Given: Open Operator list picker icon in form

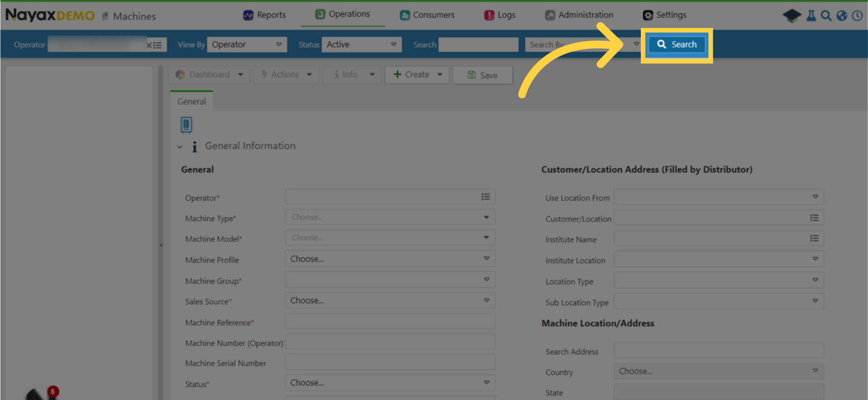Looking at the screenshot, I should (485, 197).
